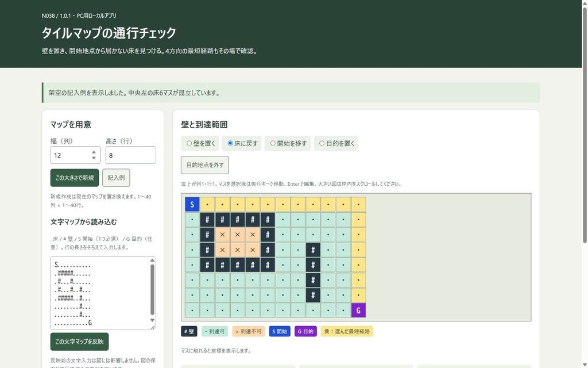Create a new map with この大きさで新規
The image size is (588, 368).
click(x=75, y=178)
